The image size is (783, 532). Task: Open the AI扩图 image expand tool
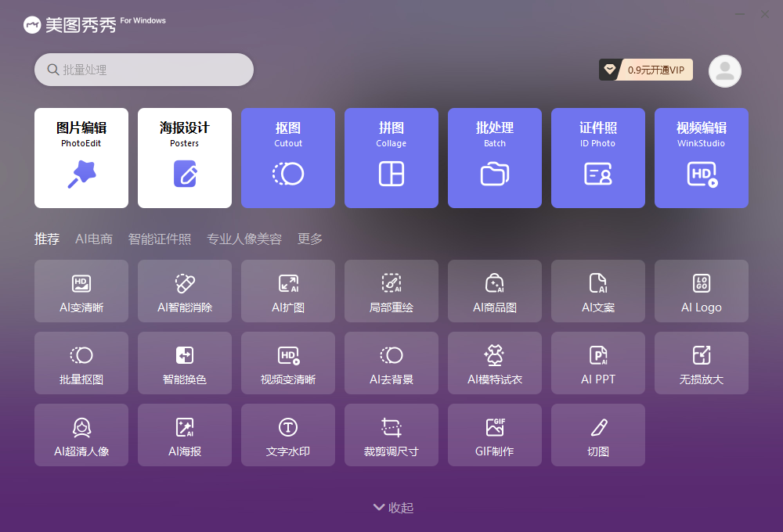pos(287,290)
